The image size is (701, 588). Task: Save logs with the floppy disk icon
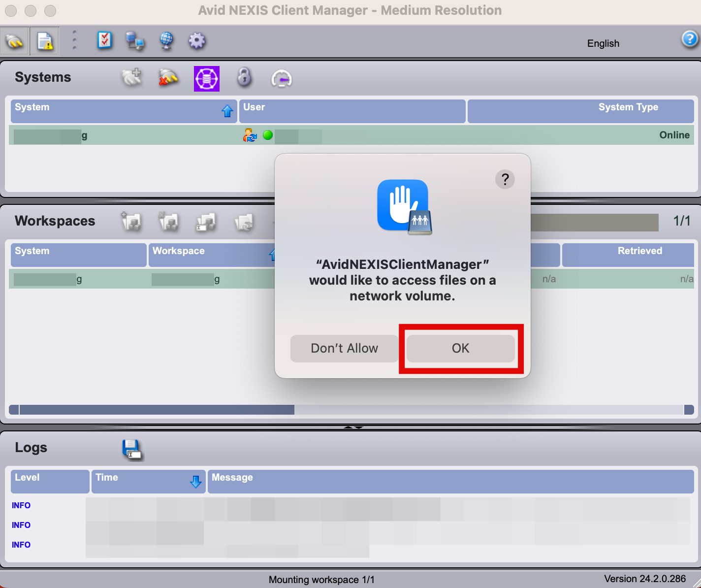coord(132,449)
